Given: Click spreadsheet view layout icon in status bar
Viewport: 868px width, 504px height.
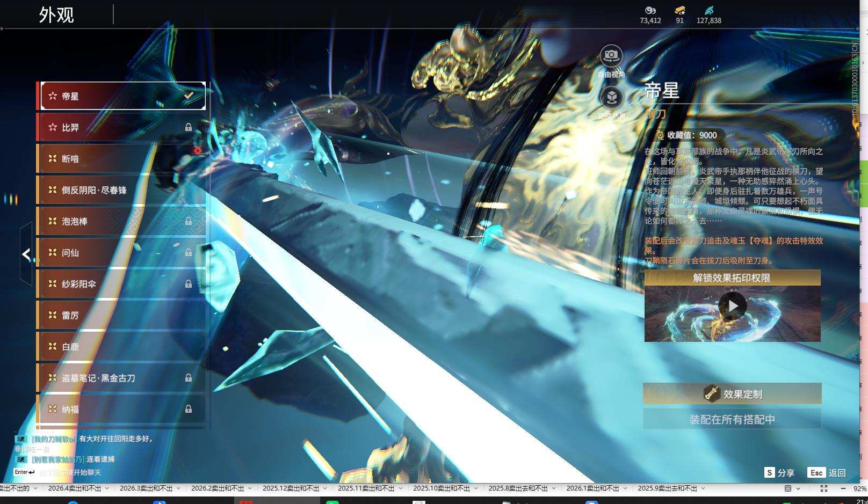Looking at the screenshot, I should (x=788, y=488).
